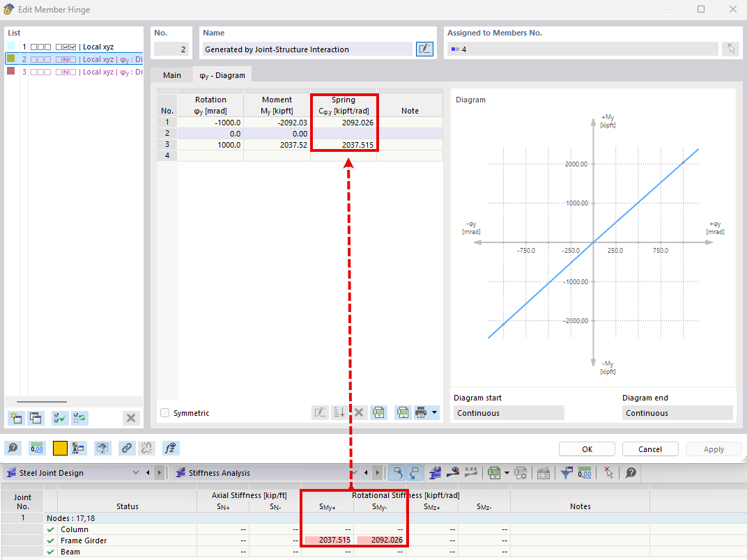Apply the member hinge changes
747x560 pixels.
(x=714, y=449)
